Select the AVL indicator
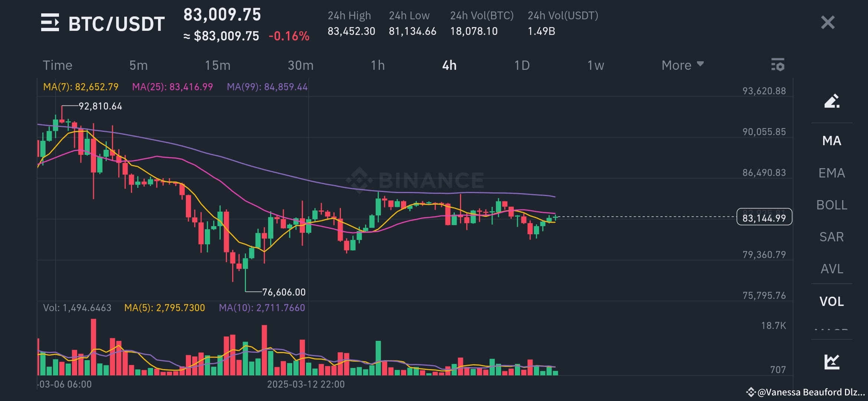The image size is (868, 401). tap(831, 269)
